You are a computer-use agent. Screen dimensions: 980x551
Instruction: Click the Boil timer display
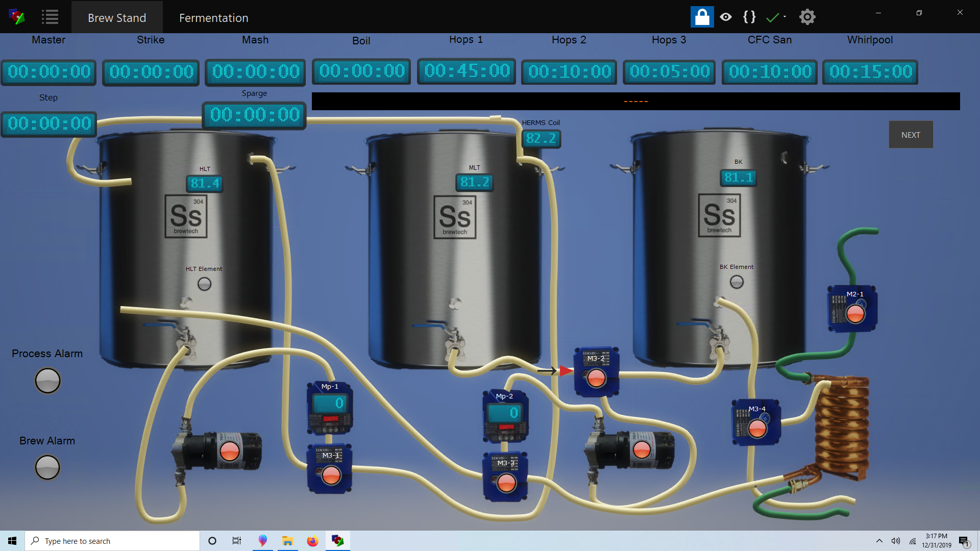click(362, 71)
